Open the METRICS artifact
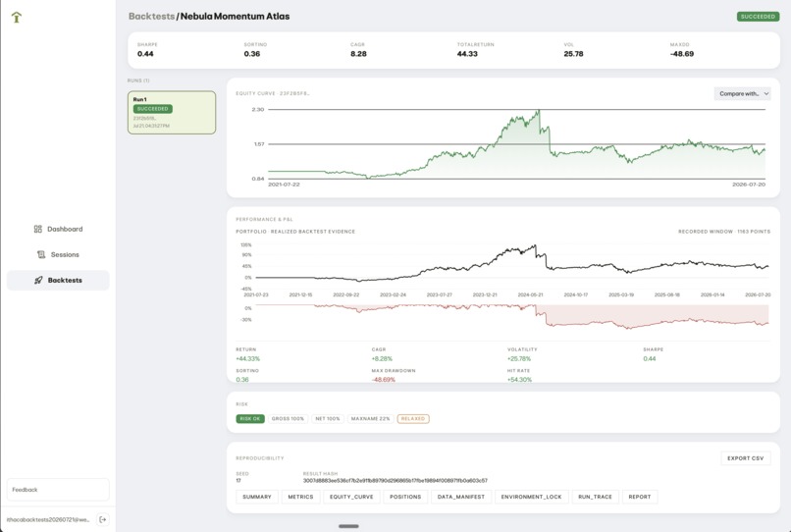The width and height of the screenshot is (791, 532). 300,497
